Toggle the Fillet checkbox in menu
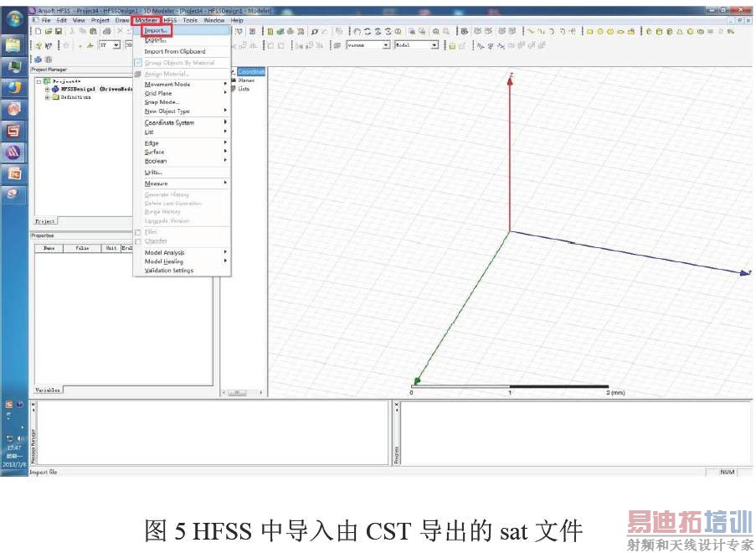This screenshot has width=756, height=553. point(138,232)
